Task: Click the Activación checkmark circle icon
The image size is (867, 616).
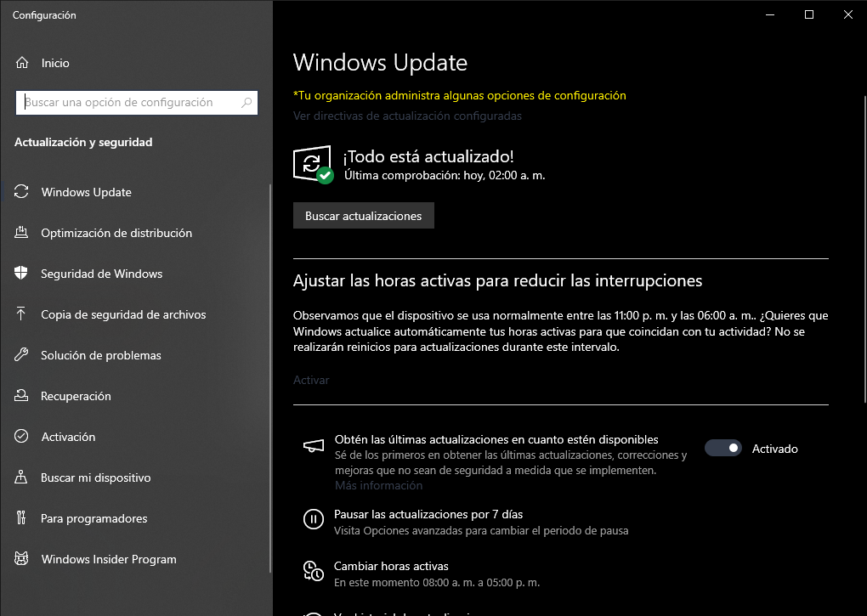Action: (21, 437)
